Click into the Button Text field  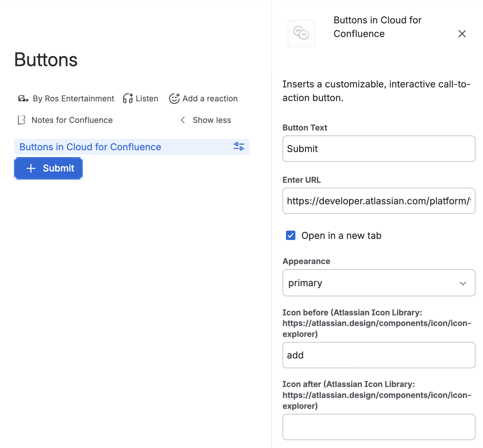point(379,149)
